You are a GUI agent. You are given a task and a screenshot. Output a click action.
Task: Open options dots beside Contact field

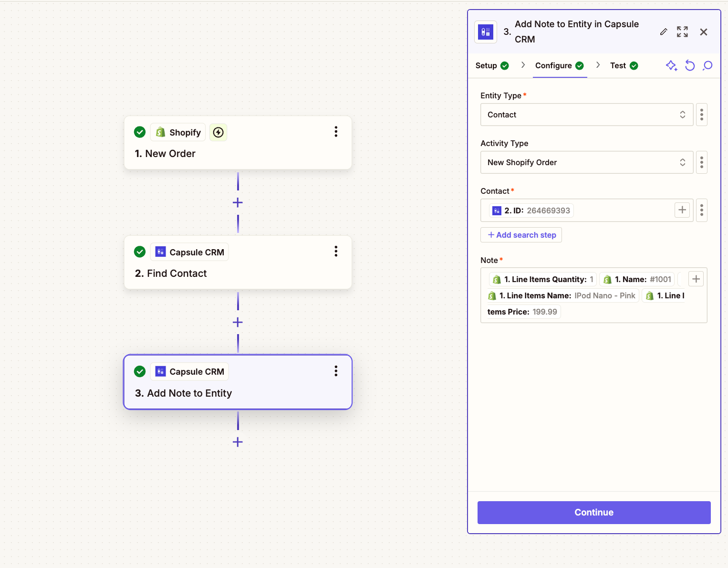coord(701,210)
